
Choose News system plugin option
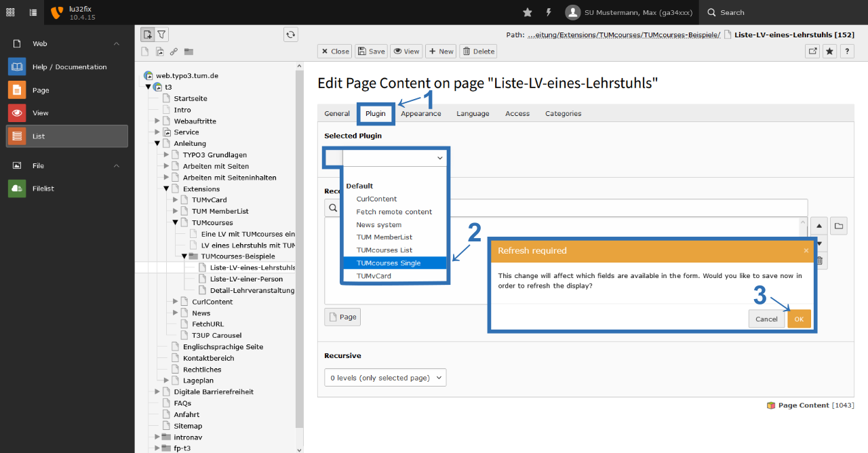pos(395,224)
